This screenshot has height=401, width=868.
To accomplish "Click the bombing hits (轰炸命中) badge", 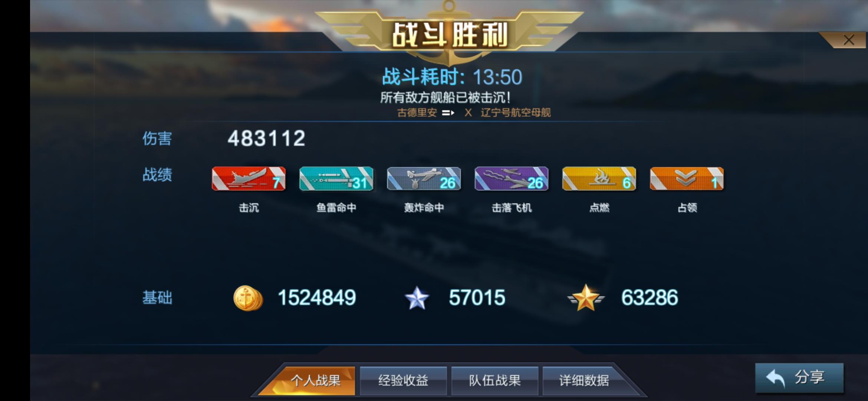I will [x=424, y=179].
